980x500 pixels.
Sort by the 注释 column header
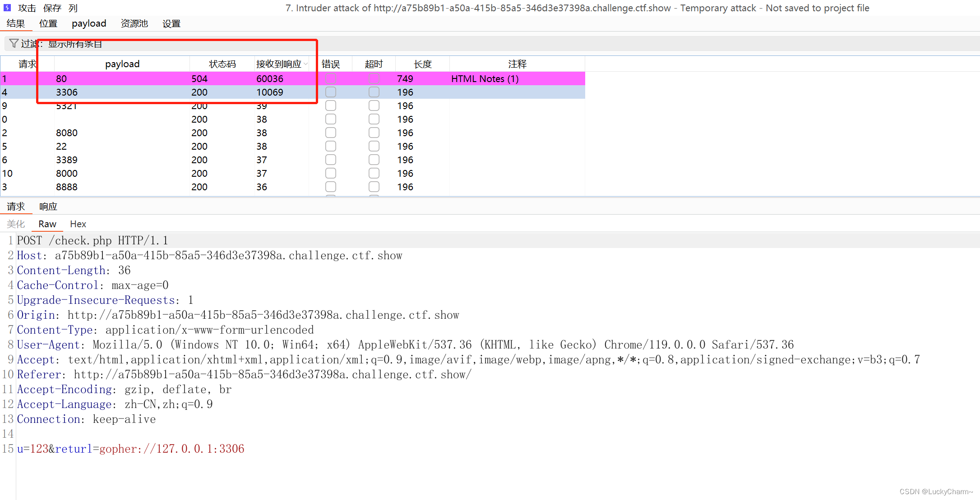pos(517,64)
